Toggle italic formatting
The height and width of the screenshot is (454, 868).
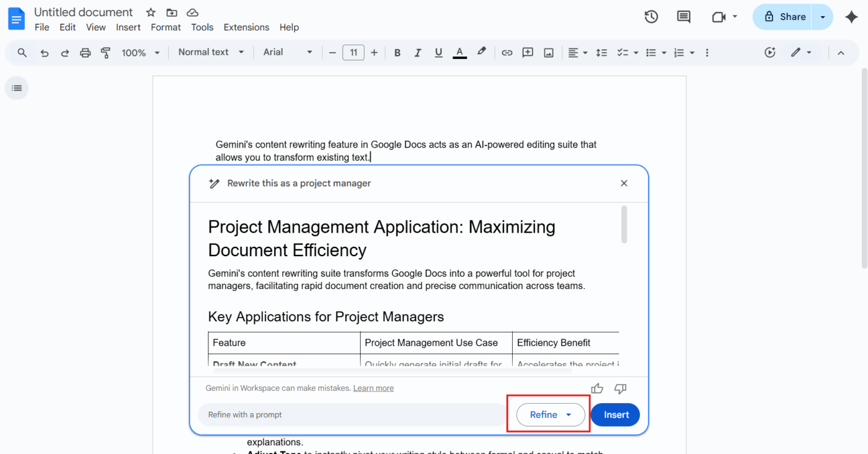[418, 53]
